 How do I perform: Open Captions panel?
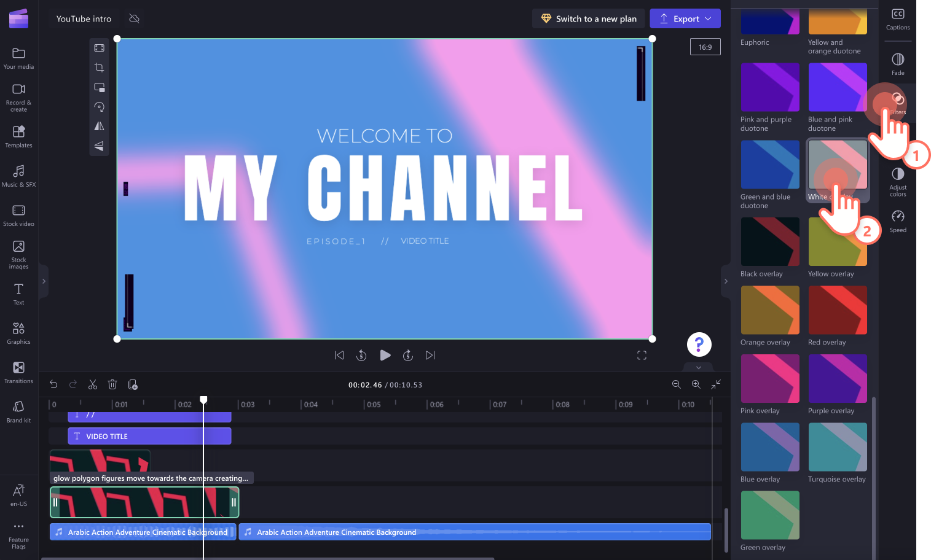coord(898,19)
